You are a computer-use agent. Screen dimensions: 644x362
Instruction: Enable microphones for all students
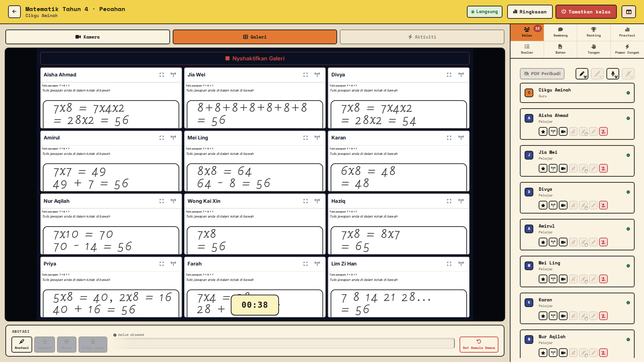pos(613,74)
